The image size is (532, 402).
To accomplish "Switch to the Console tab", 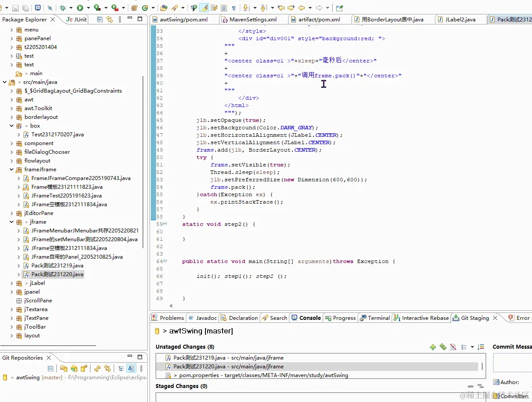I will pos(306,318).
